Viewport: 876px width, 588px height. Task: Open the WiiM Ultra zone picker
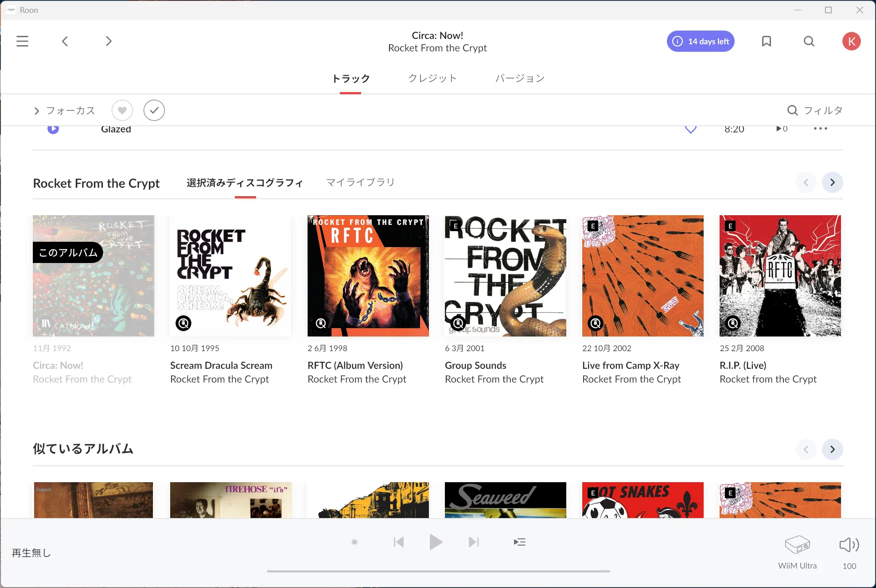point(797,545)
